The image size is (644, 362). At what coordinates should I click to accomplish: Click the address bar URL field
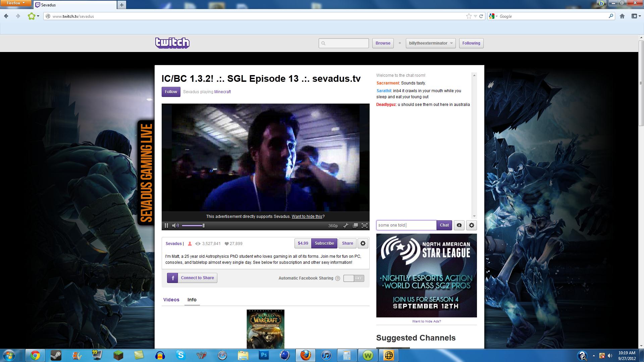point(258,16)
